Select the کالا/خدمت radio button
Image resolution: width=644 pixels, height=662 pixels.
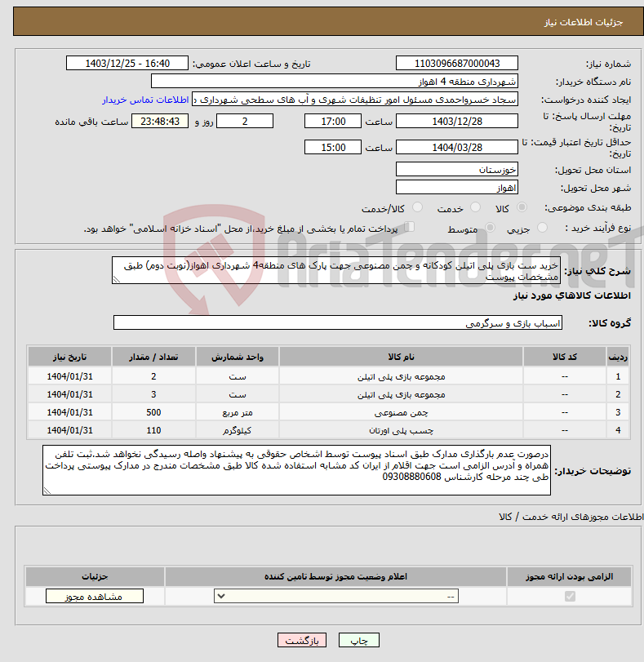417,207
